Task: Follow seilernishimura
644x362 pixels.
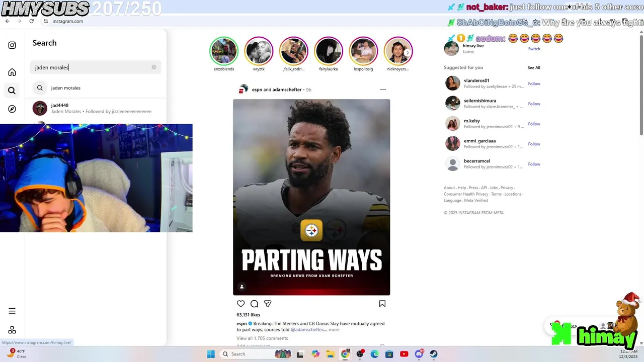Action: (x=534, y=104)
